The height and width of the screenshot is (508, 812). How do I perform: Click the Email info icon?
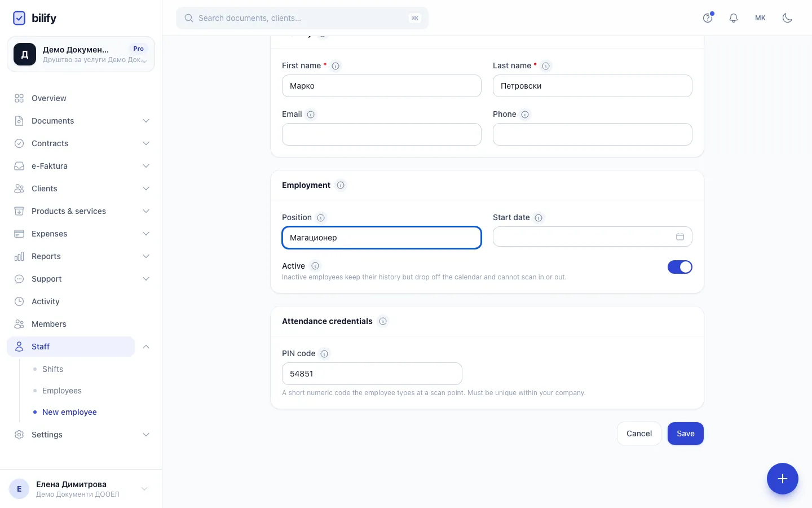coord(311,115)
